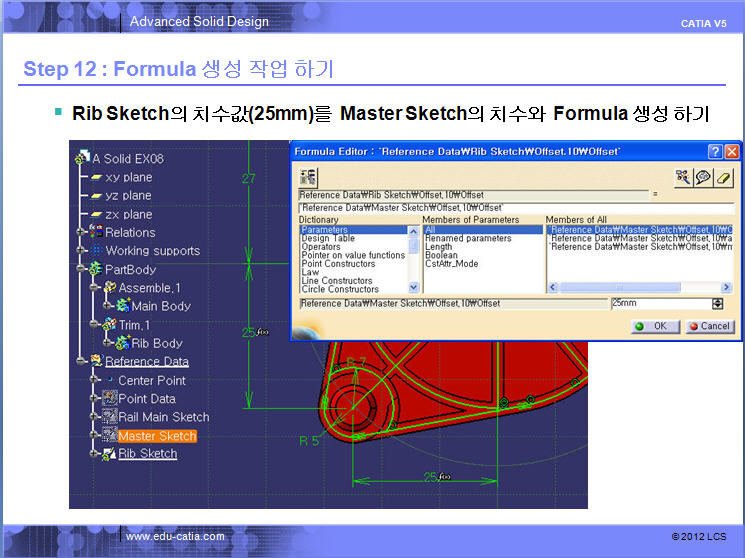Click the Rib Sketch icon in tree
Image resolution: width=745 pixels, height=558 pixels.
point(108,454)
